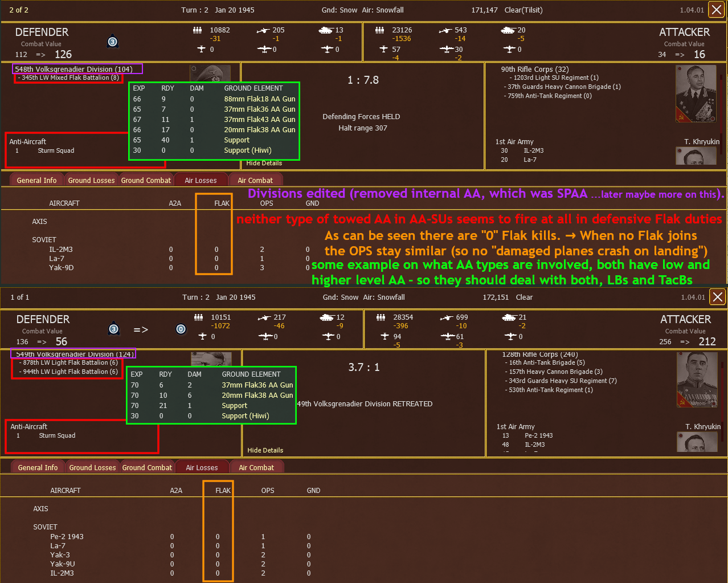Click attacker guns icon showing 543
Screen dimensions: 728x583
446,30
